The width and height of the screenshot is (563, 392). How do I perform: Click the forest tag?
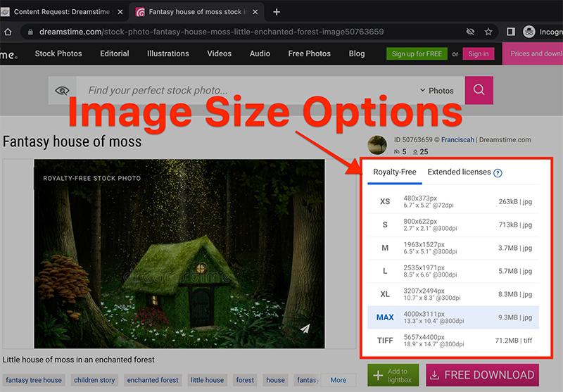tap(245, 380)
